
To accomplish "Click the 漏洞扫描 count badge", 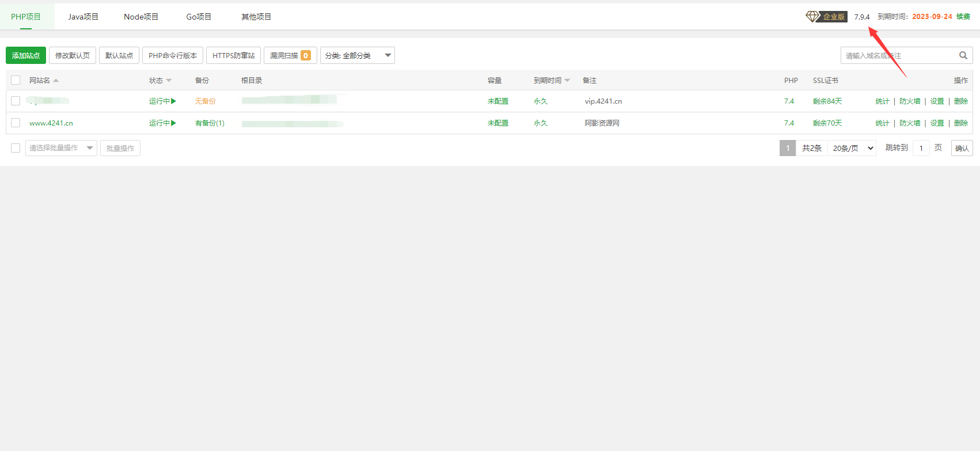I will [x=306, y=55].
